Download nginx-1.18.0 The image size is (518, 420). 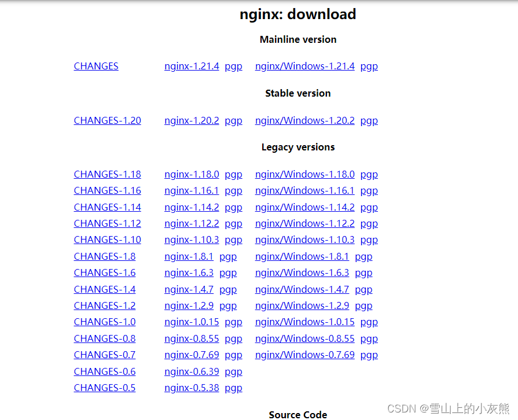(x=192, y=174)
